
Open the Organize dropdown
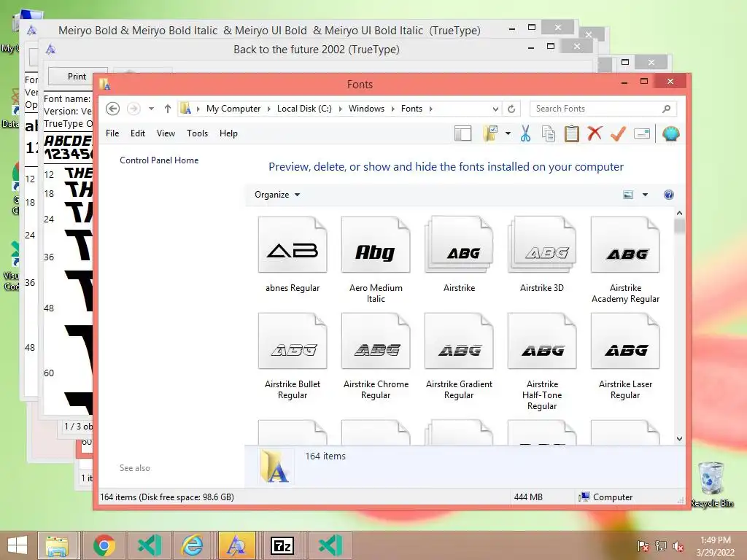(x=276, y=195)
